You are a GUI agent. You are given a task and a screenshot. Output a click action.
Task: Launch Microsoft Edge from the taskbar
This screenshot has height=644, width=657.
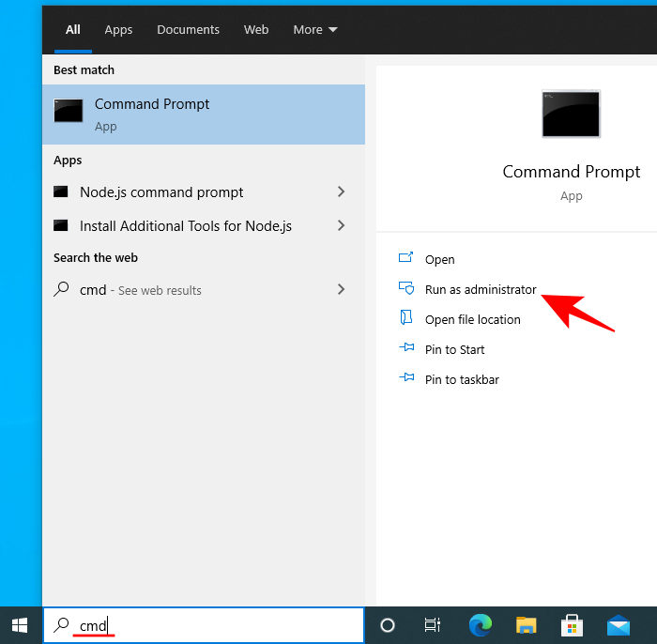click(x=480, y=625)
